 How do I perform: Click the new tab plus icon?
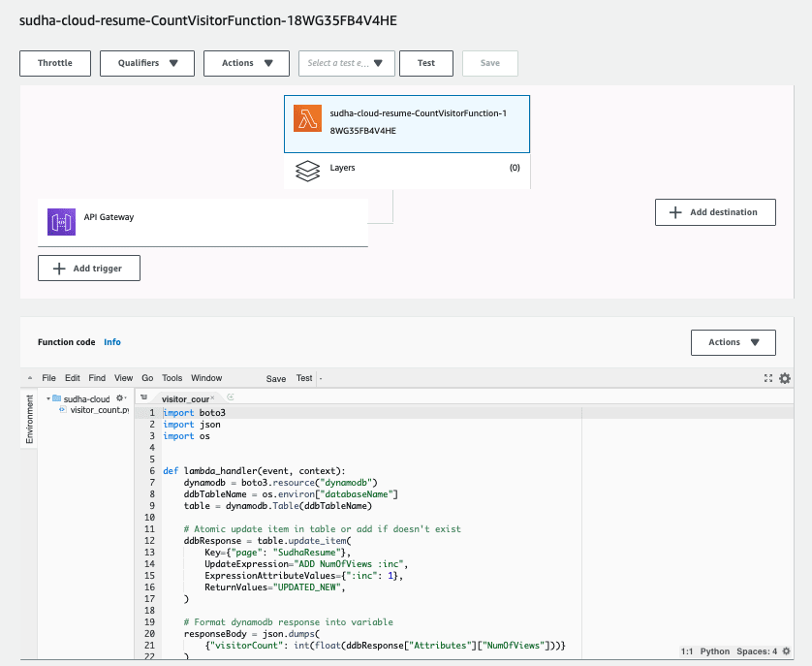pyautogui.click(x=231, y=397)
